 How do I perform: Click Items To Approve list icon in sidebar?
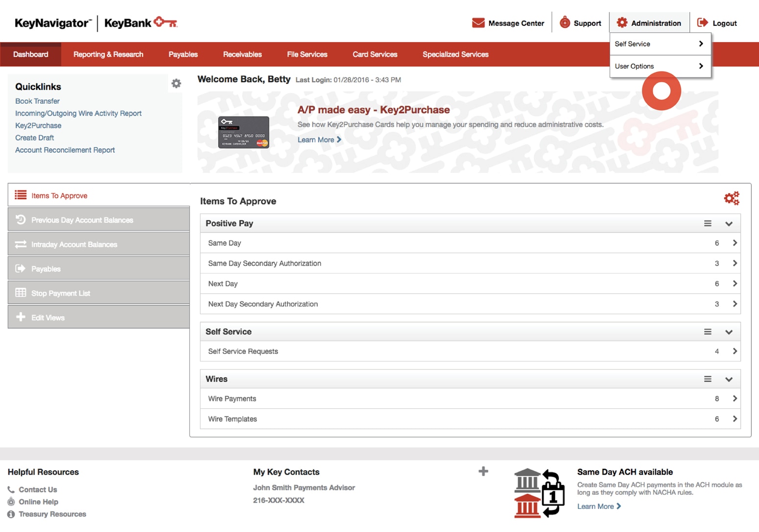tap(21, 195)
